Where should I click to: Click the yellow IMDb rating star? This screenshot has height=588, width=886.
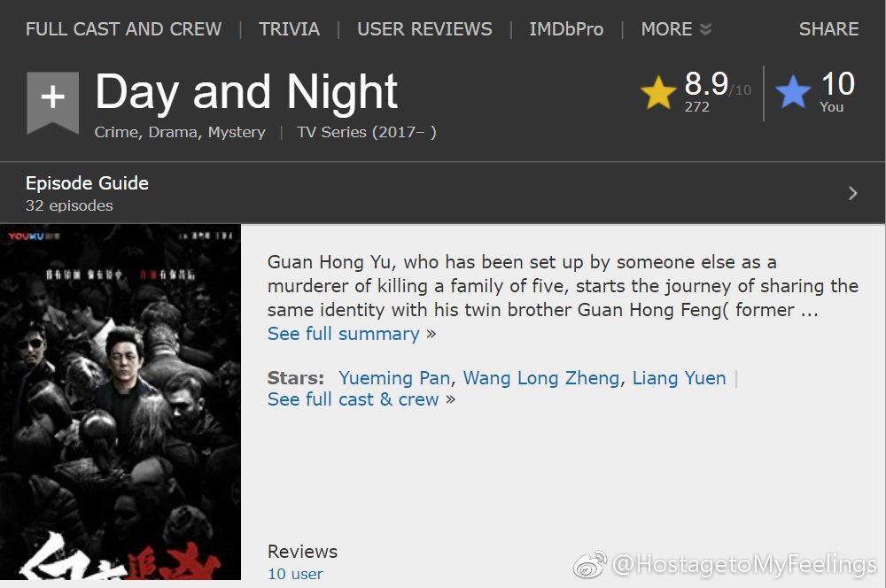[658, 93]
